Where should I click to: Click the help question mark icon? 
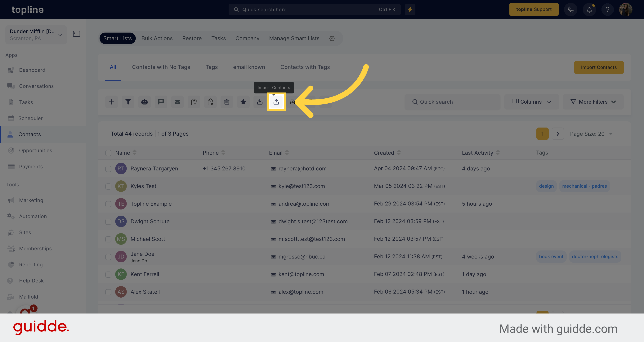607,10
